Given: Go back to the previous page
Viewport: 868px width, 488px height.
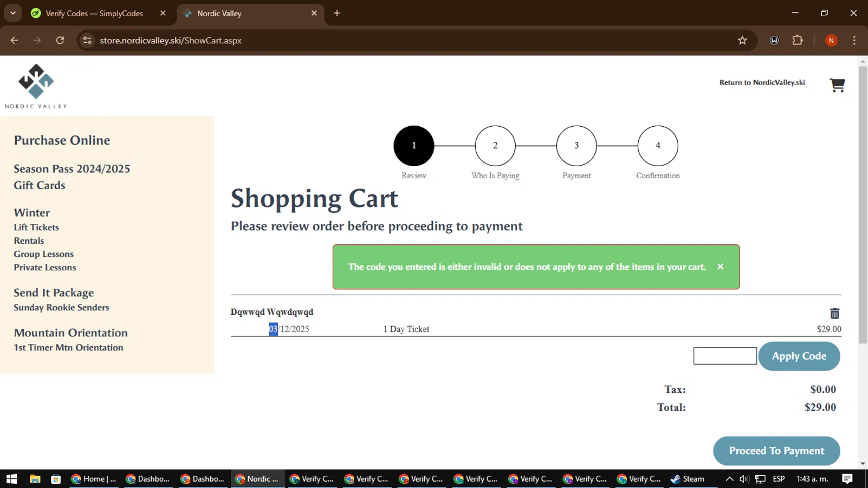Looking at the screenshot, I should [x=14, y=41].
